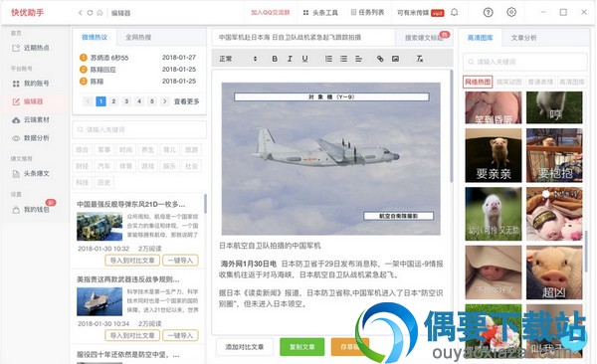The height and width of the screenshot is (364, 597).
Task: Open hot topic 苏炳添 6秒55
Action: (109, 58)
